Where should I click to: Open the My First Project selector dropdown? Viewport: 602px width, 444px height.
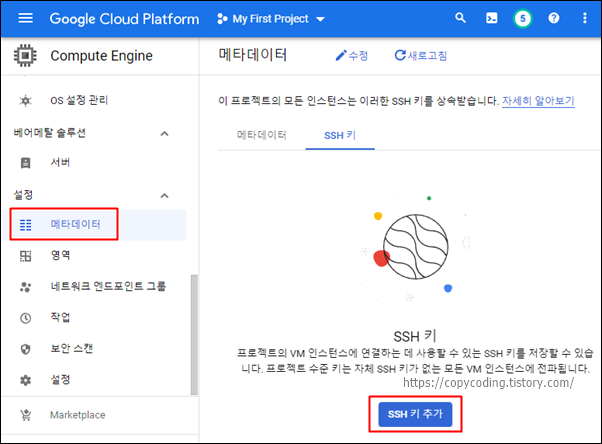coord(271,19)
